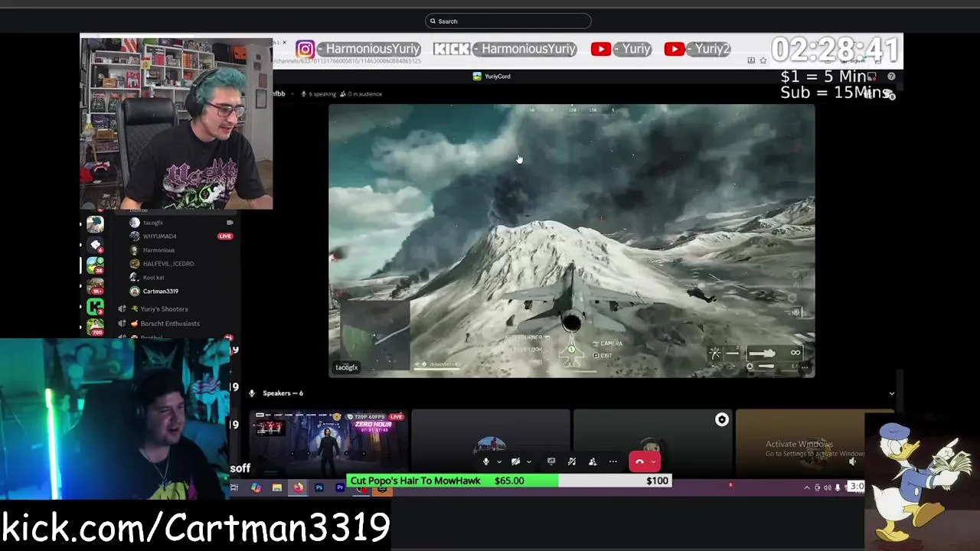
Task: Open Task View in the Windows taskbar
Action: pyautogui.click(x=234, y=487)
